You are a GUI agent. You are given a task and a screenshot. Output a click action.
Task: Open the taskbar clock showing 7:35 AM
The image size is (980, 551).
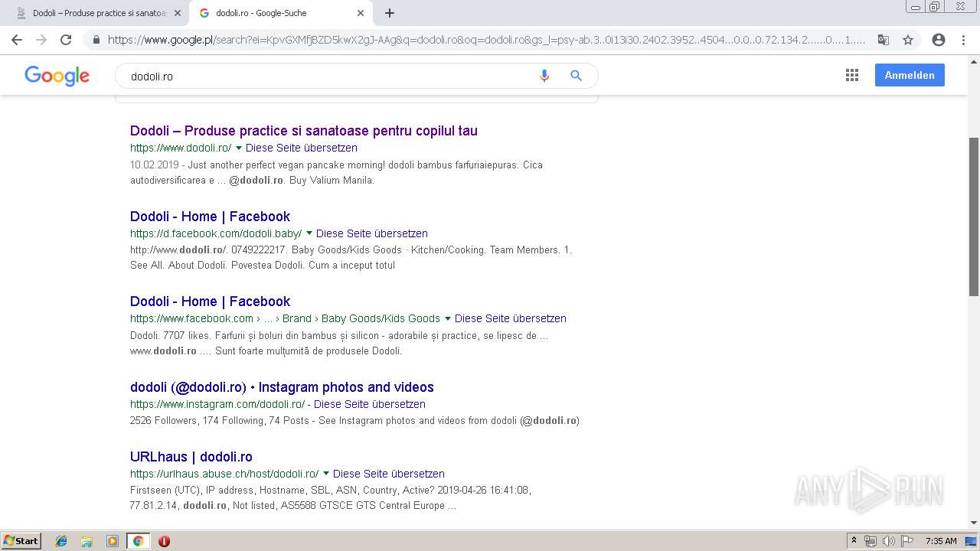tap(941, 541)
